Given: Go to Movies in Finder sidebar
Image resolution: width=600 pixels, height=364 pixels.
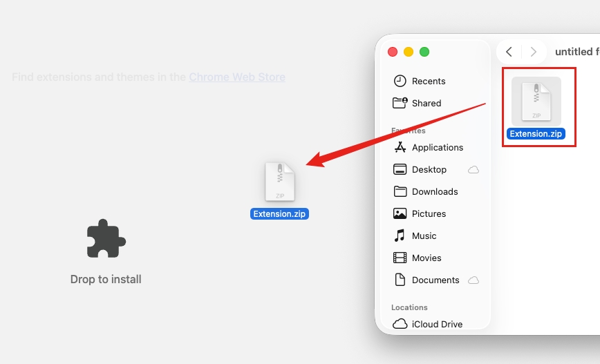Looking at the screenshot, I should [426, 258].
